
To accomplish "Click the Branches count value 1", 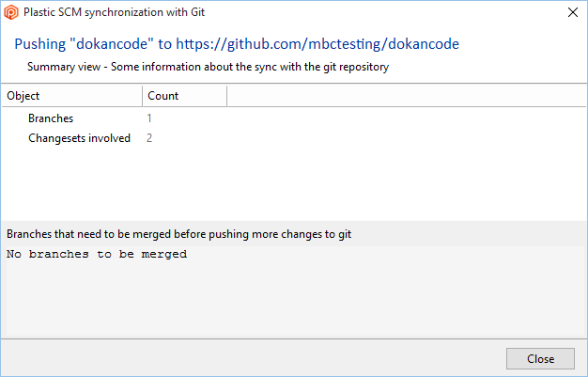I will (148, 118).
